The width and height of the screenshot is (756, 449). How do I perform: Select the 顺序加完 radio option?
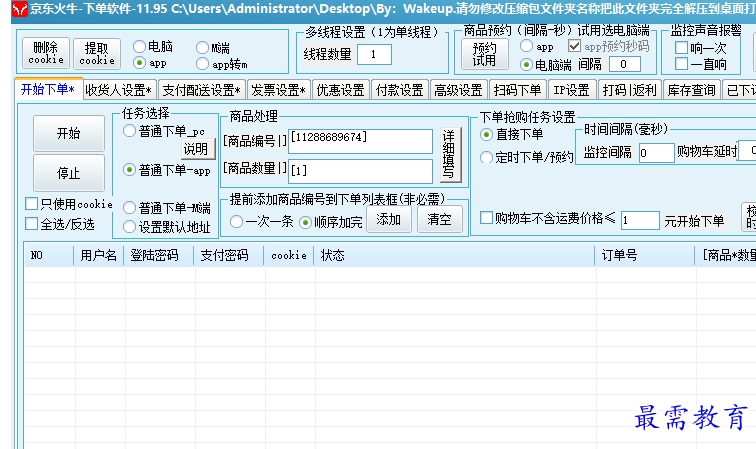(305, 222)
